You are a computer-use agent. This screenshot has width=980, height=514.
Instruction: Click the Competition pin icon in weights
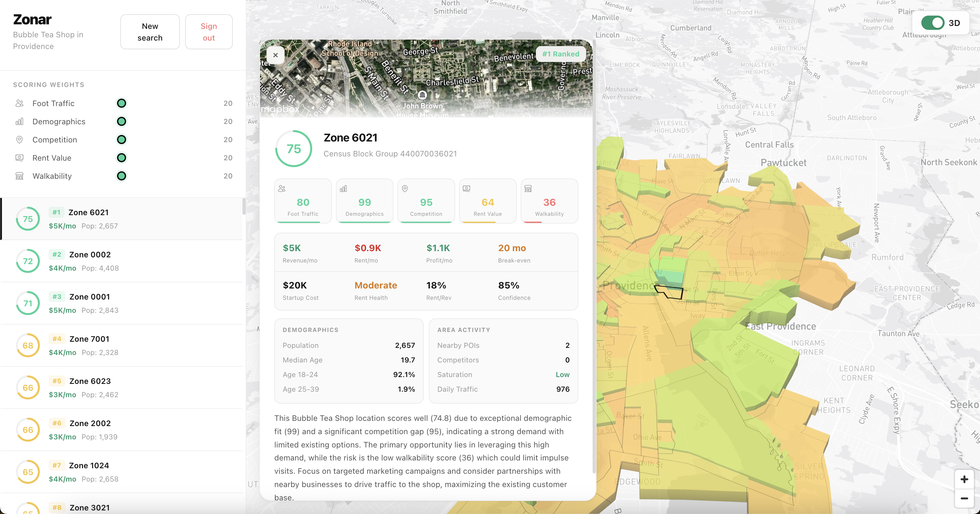tap(19, 140)
